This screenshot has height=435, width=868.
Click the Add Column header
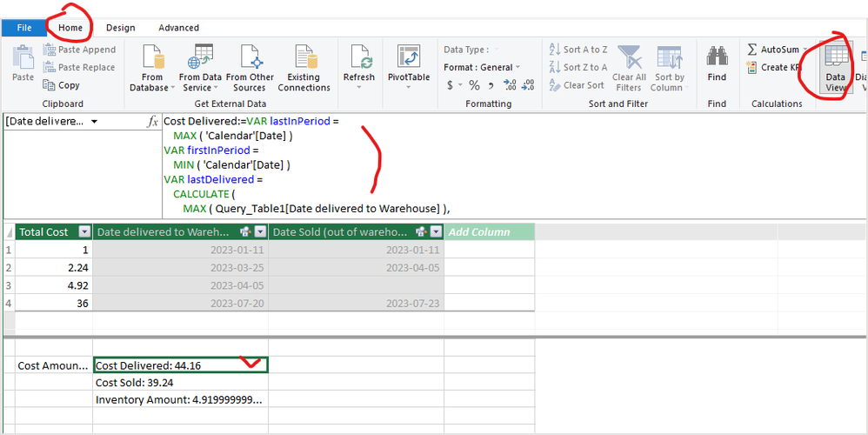pyautogui.click(x=490, y=232)
